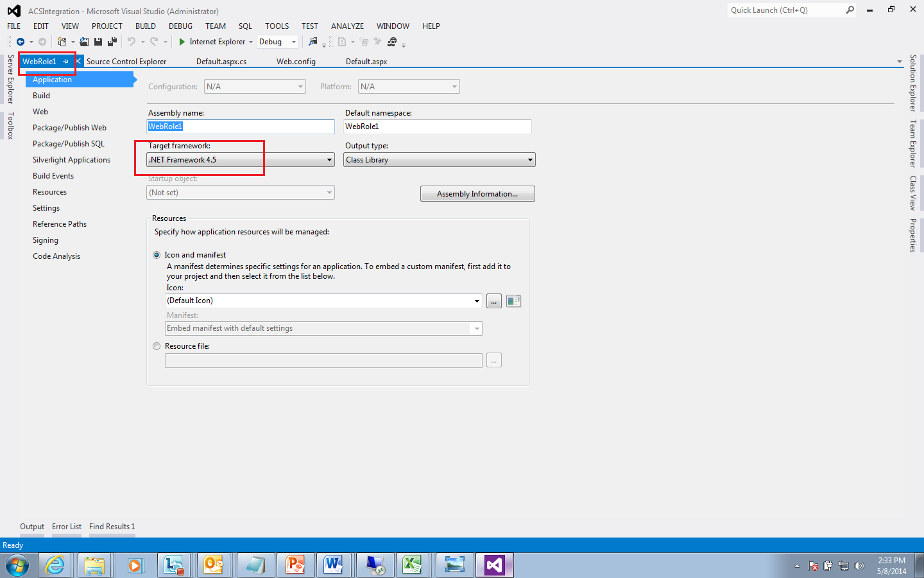Click the Default namespace input field
Viewport: 924px width, 578px height.
click(438, 127)
